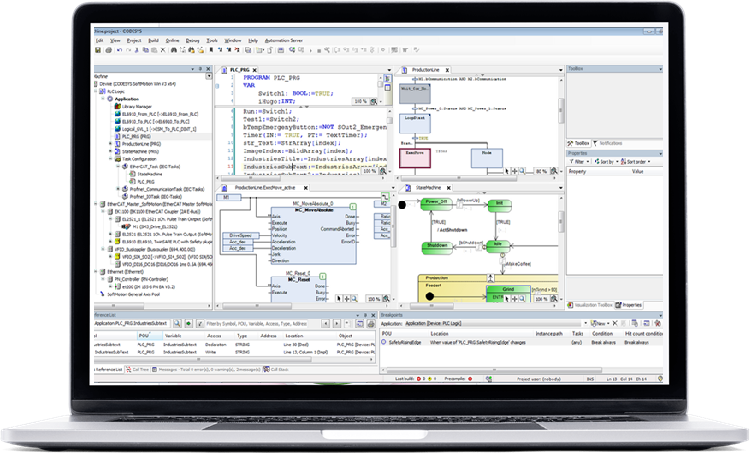Open the Project menu
Image resolution: width=750 pixels, height=454 pixels.
133,41
